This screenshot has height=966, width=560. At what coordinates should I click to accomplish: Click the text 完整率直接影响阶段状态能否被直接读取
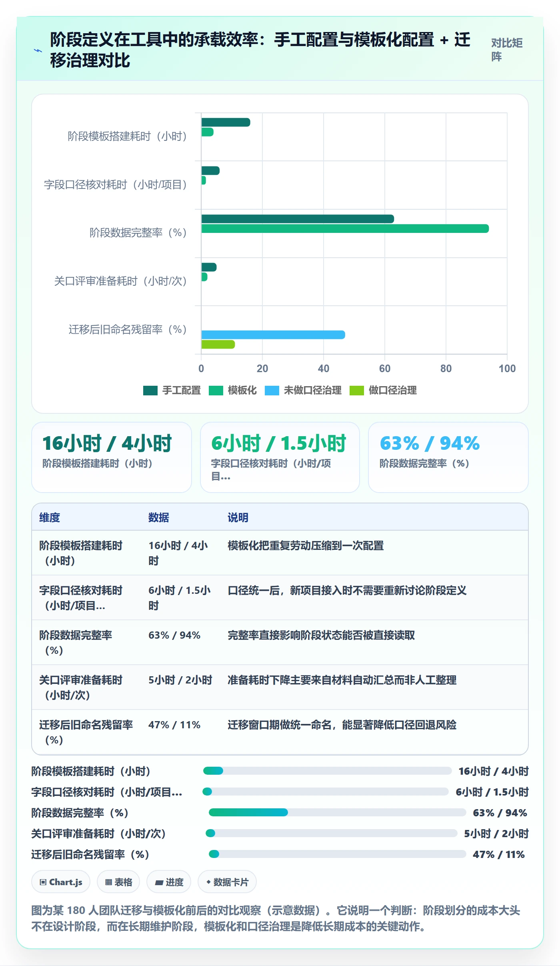(321, 635)
